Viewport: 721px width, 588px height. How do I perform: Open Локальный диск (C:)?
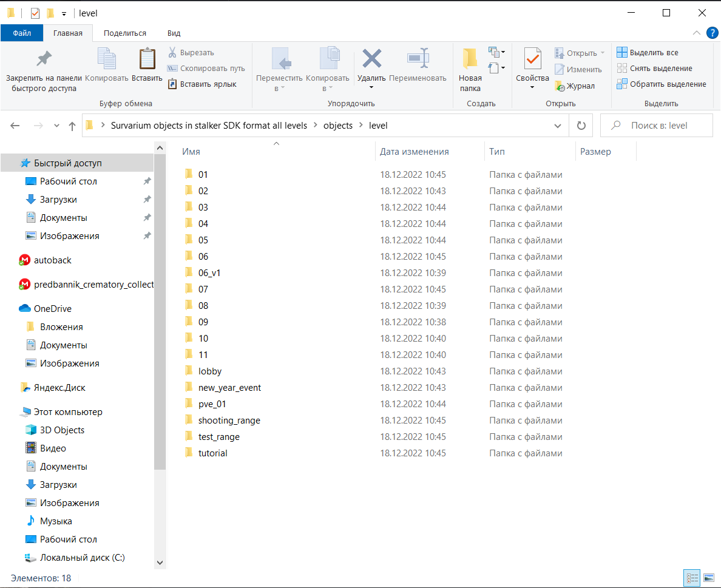coord(82,558)
